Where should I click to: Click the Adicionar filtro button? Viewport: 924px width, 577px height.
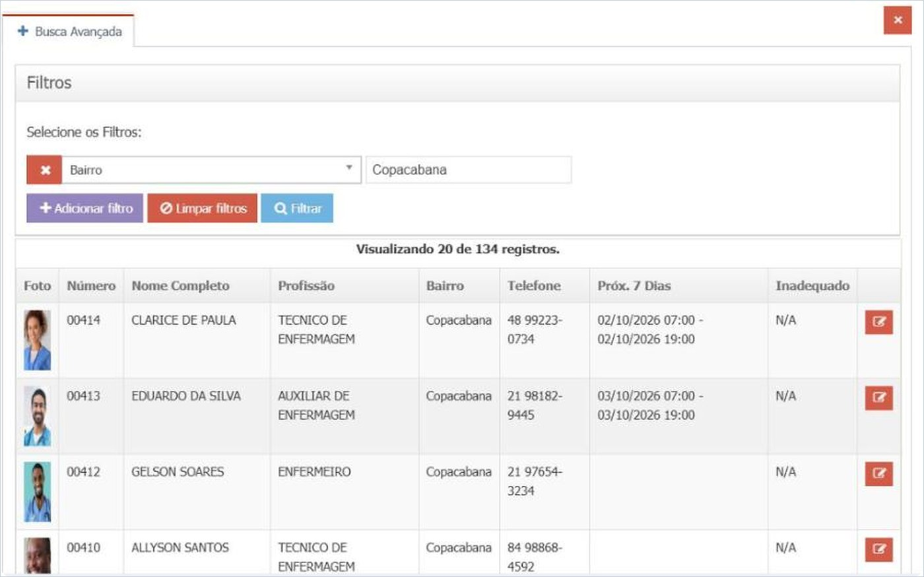tap(84, 208)
